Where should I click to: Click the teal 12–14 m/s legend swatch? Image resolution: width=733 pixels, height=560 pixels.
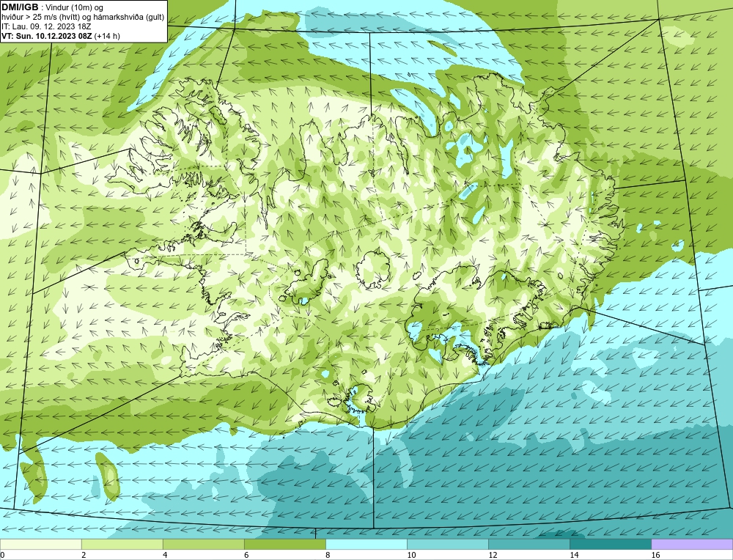pos(528,544)
